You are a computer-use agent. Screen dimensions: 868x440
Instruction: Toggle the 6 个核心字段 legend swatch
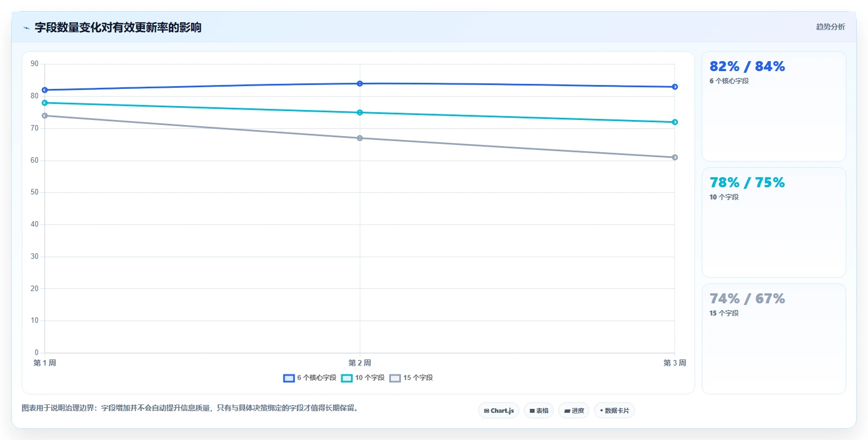click(289, 378)
